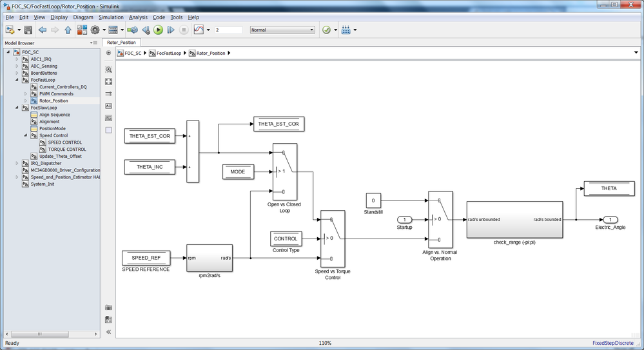Viewport: 644px width, 350px height.
Task: Open Configuration gear dropdown arrow
Action: coord(104,30)
